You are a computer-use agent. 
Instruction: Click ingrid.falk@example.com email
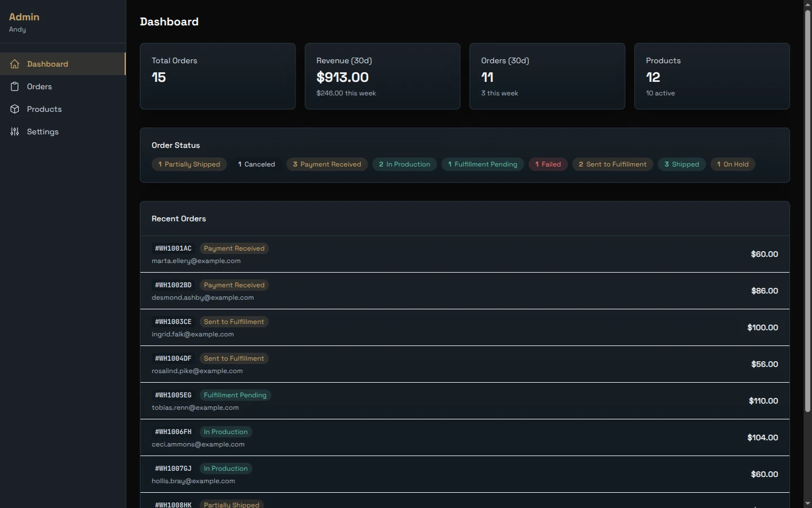tap(193, 334)
